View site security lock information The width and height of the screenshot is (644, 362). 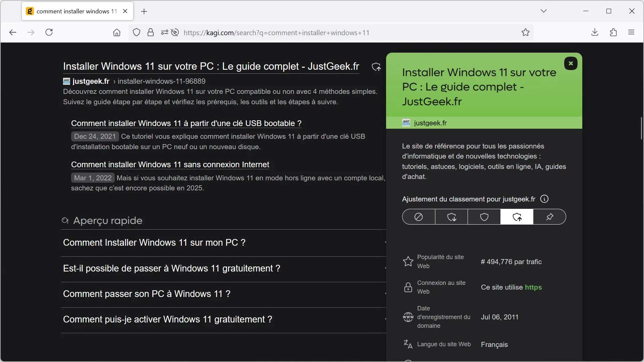[x=151, y=33]
